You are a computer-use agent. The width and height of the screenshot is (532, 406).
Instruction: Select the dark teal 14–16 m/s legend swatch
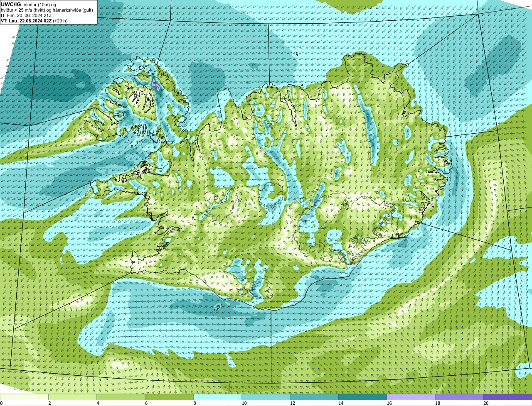click(x=362, y=397)
